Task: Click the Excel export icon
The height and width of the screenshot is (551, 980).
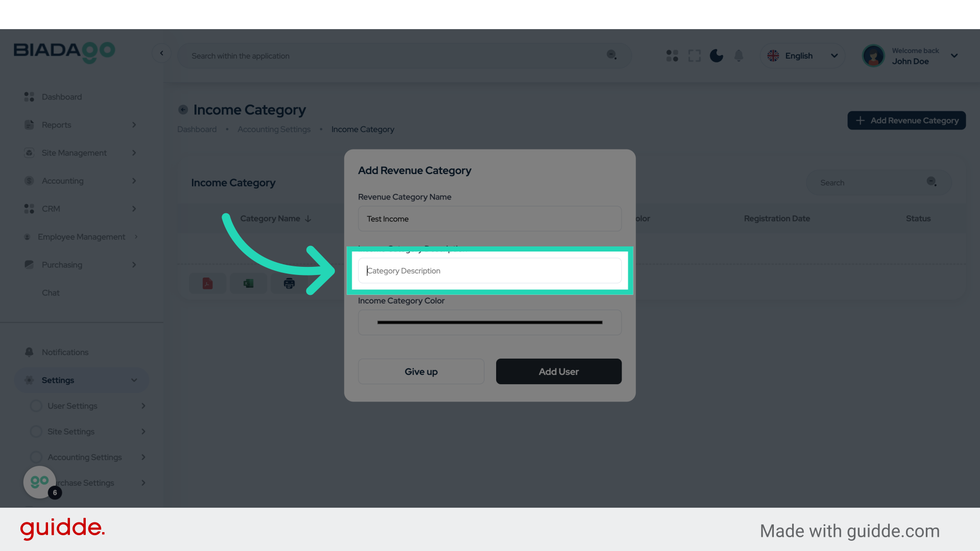Action: pos(249,284)
